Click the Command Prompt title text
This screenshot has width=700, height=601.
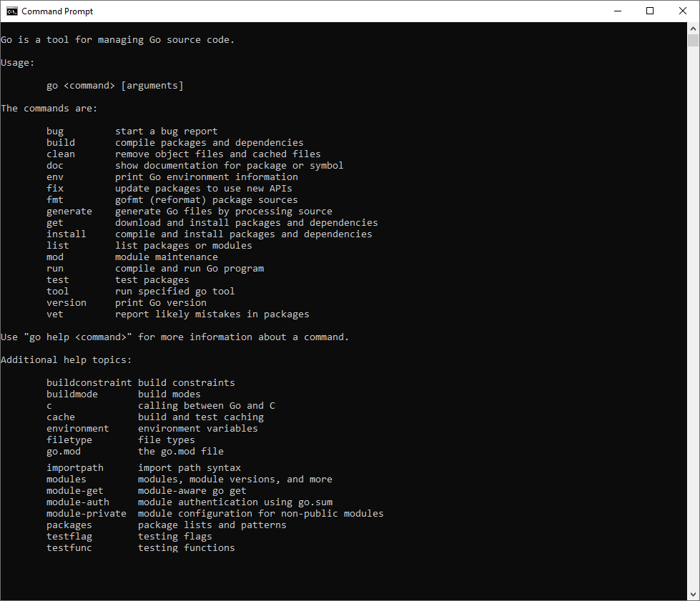pyautogui.click(x=57, y=11)
